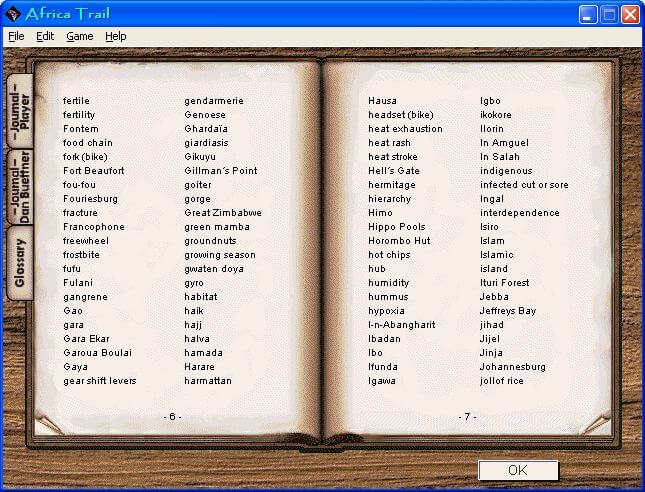645x492 pixels.
Task: View 'Horombo Hut' entry
Action: [x=399, y=241]
